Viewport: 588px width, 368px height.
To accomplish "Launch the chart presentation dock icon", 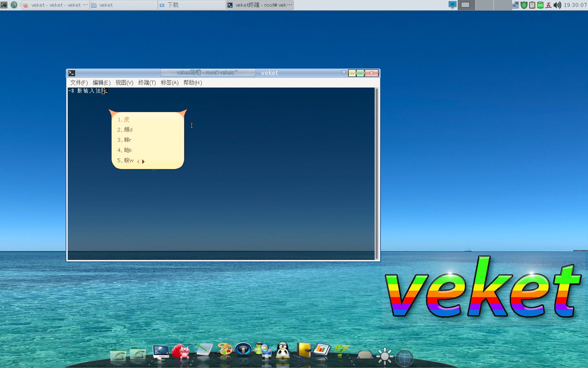I will [x=322, y=350].
